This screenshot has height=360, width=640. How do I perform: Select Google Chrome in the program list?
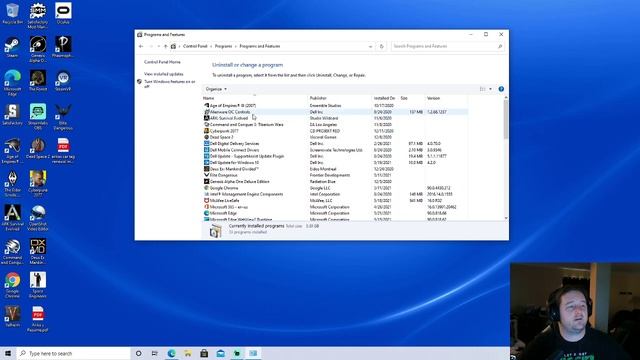[335, 188]
